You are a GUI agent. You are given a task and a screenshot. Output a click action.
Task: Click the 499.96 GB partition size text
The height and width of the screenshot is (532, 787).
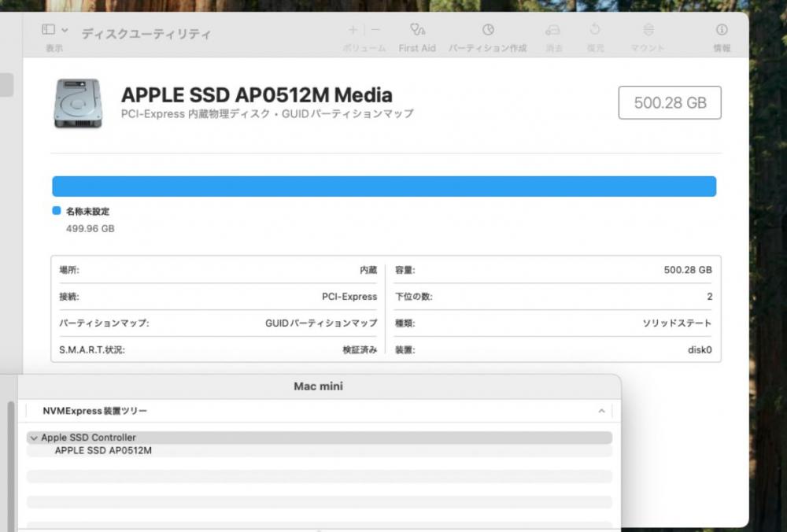[91, 228]
